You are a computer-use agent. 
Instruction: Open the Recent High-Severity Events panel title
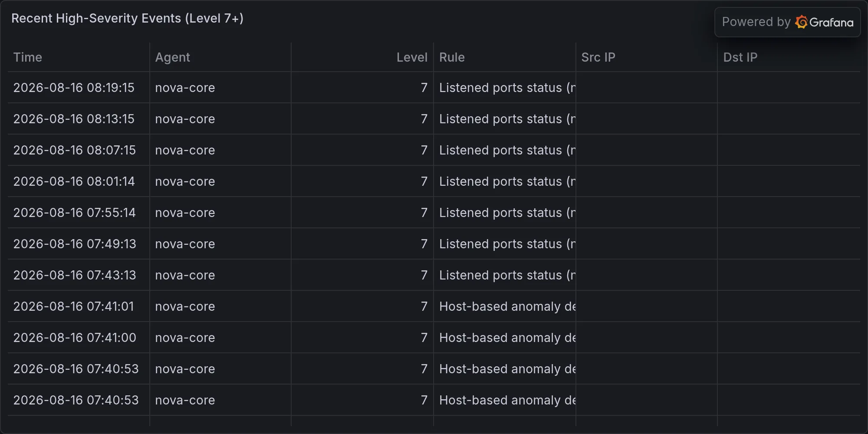(x=127, y=18)
